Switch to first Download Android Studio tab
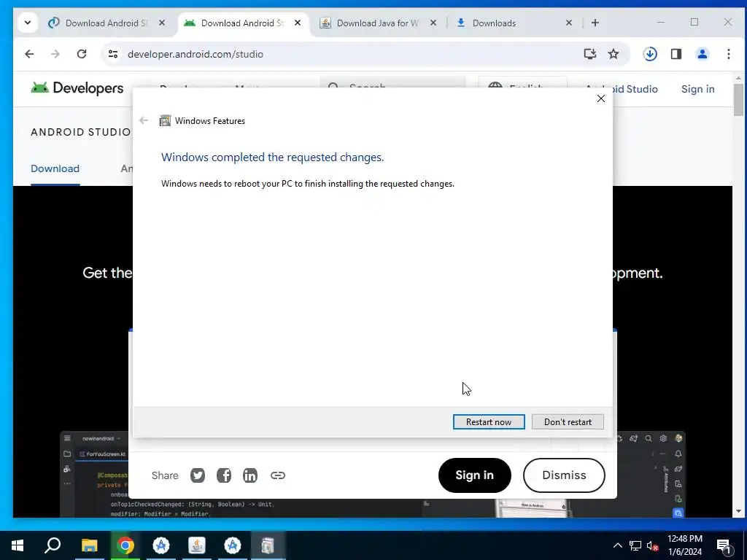 [x=107, y=23]
